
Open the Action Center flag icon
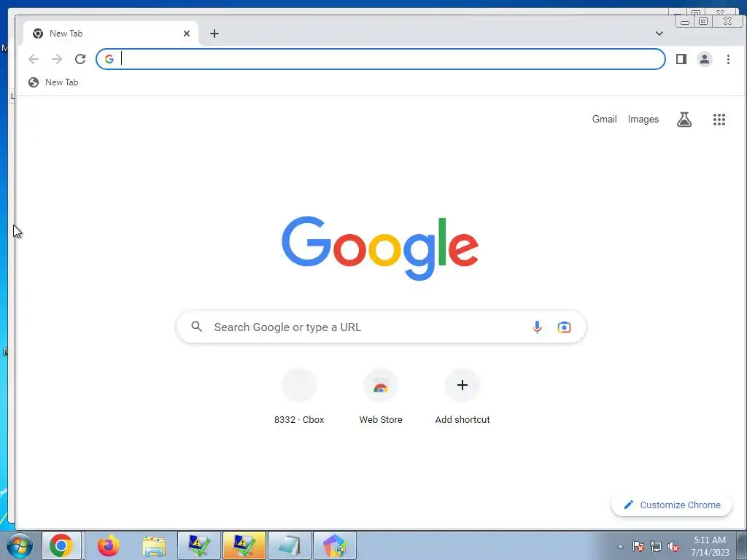pyautogui.click(x=638, y=546)
